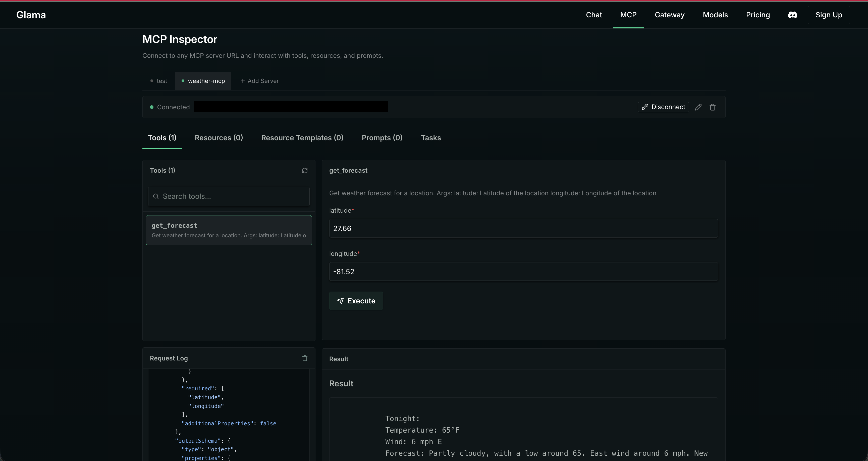Click the longitude input field
Image resolution: width=868 pixels, height=461 pixels.
pos(523,271)
